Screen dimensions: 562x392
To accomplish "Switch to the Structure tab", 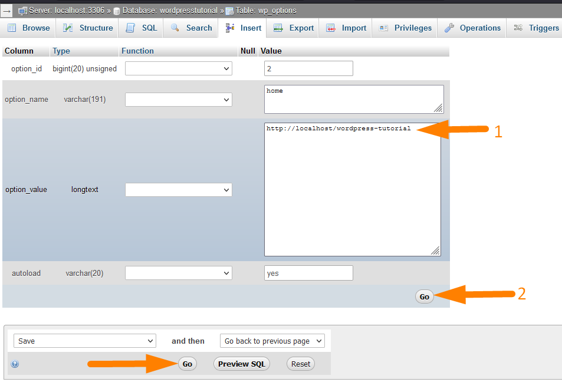I will click(x=87, y=28).
